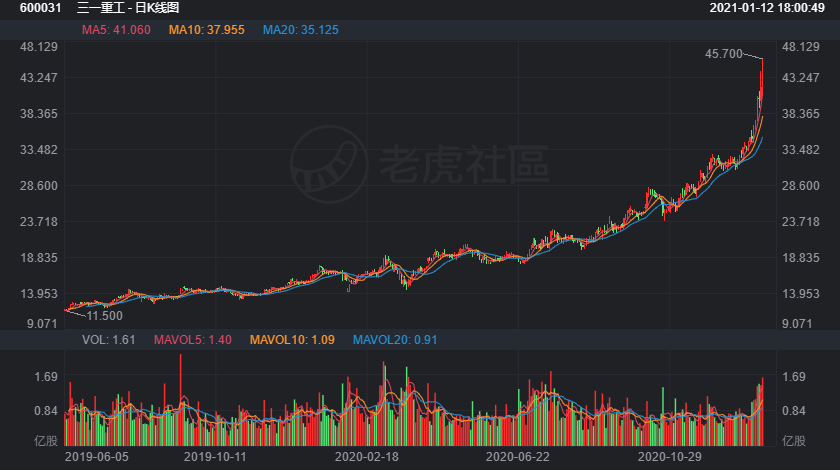The width and height of the screenshot is (840, 470).
Task: Click left axis price 9.071
Action: tap(42, 323)
